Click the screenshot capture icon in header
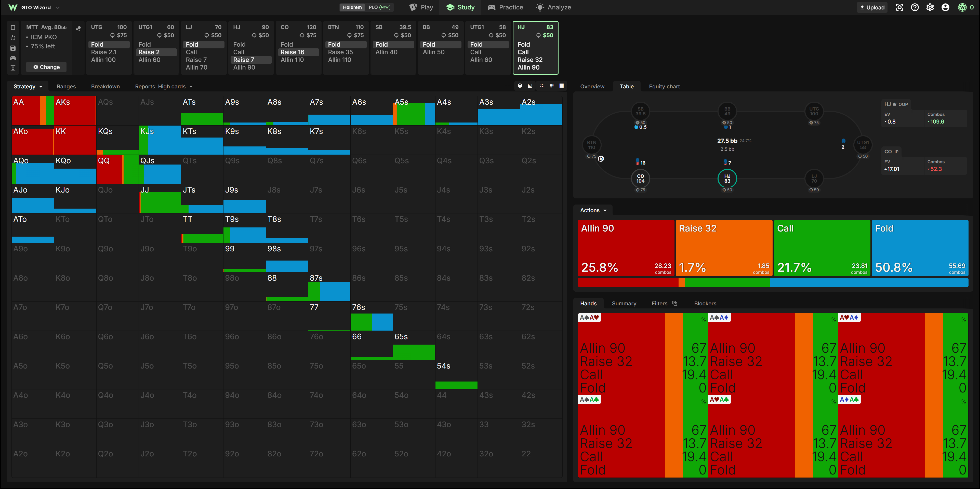This screenshot has width=980, height=489. pyautogui.click(x=899, y=7)
